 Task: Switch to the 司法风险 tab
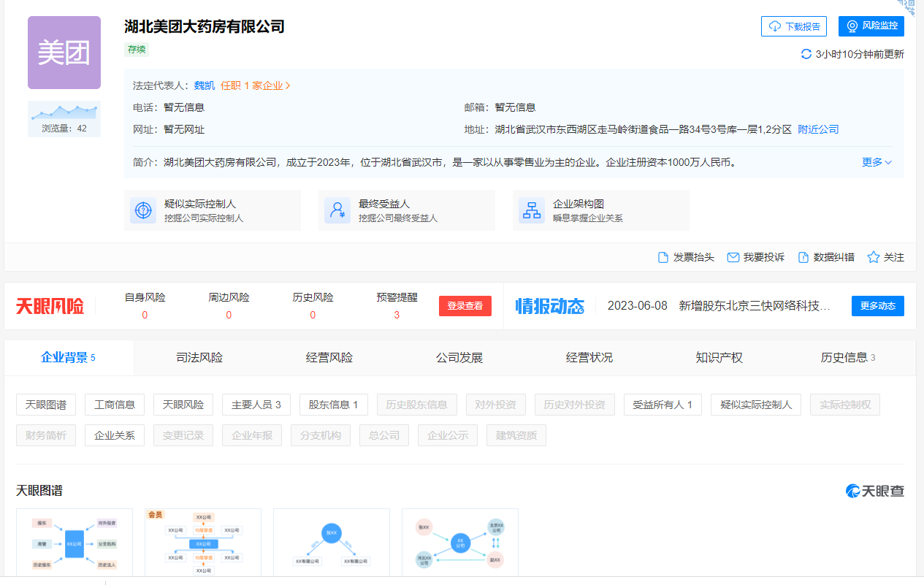[199, 358]
